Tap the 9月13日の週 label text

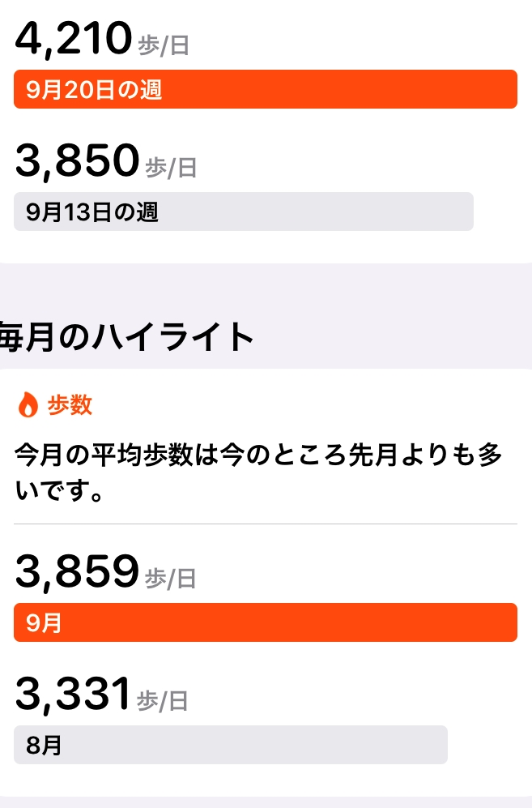pyautogui.click(x=92, y=212)
